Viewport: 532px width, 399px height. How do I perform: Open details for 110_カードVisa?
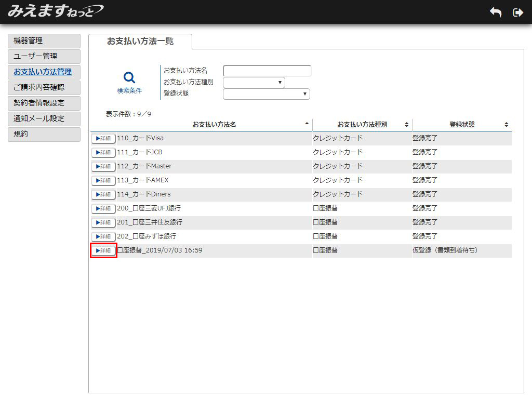tap(103, 138)
